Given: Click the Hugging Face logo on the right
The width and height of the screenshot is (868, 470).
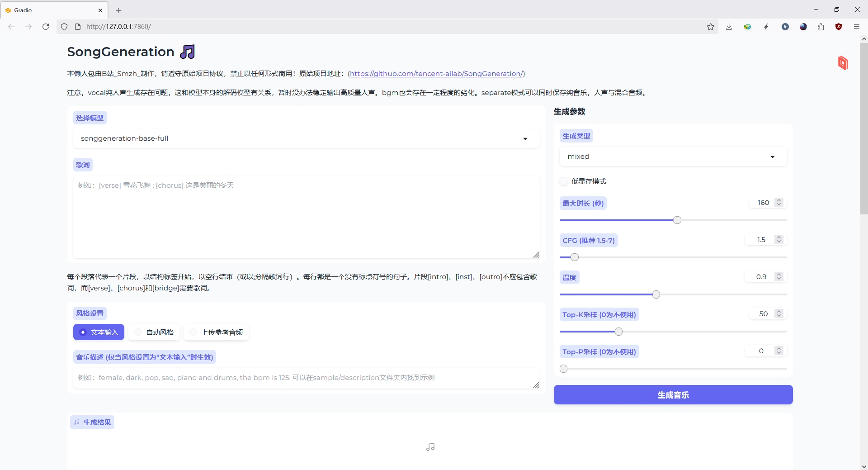Looking at the screenshot, I should (843, 63).
